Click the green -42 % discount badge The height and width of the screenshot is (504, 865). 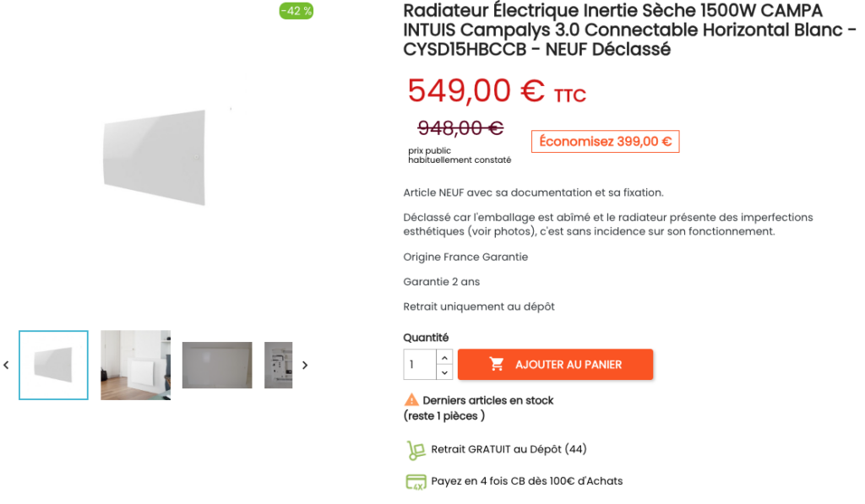[x=296, y=11]
